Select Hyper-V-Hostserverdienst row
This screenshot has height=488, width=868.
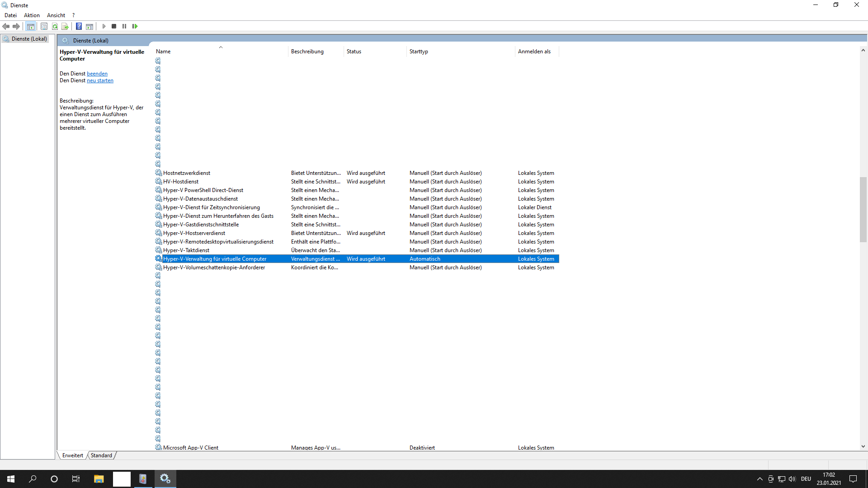click(x=357, y=233)
